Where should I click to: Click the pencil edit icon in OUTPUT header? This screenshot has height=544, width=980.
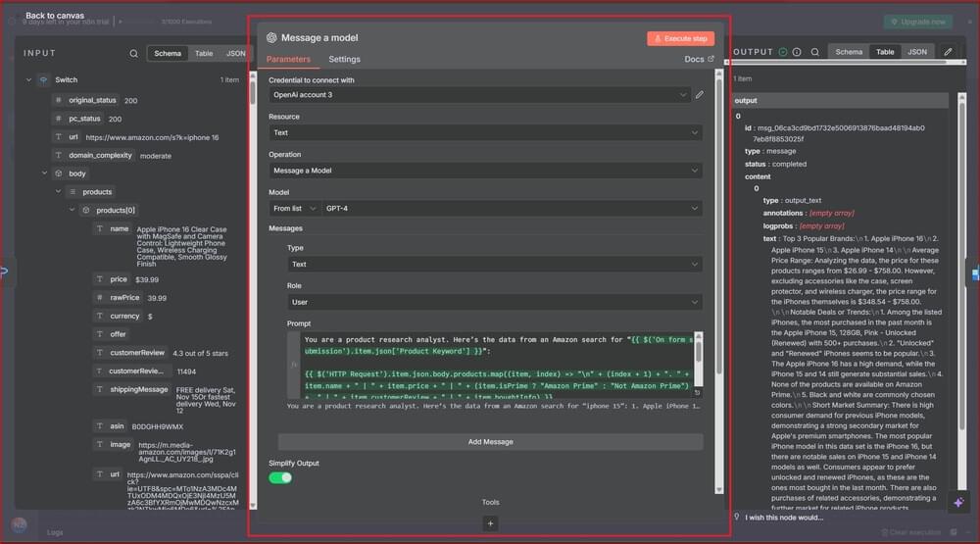pos(948,52)
